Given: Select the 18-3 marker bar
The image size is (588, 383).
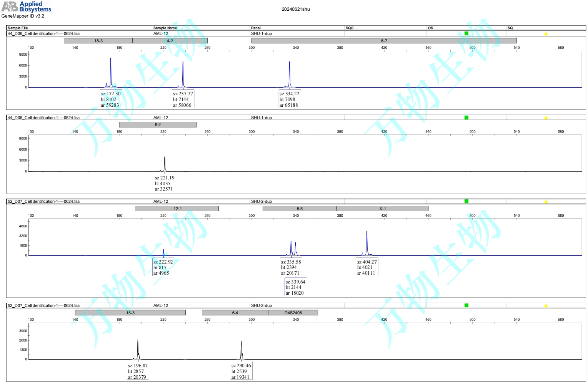Looking at the screenshot, I should click(98, 41).
